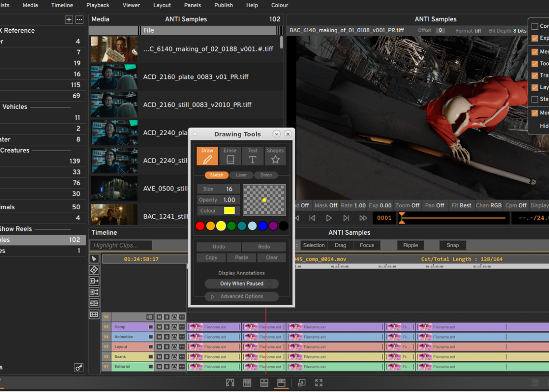Screen dimensions: 549x392
Task: Click the timeline arrow selection tool
Action: click(94, 258)
